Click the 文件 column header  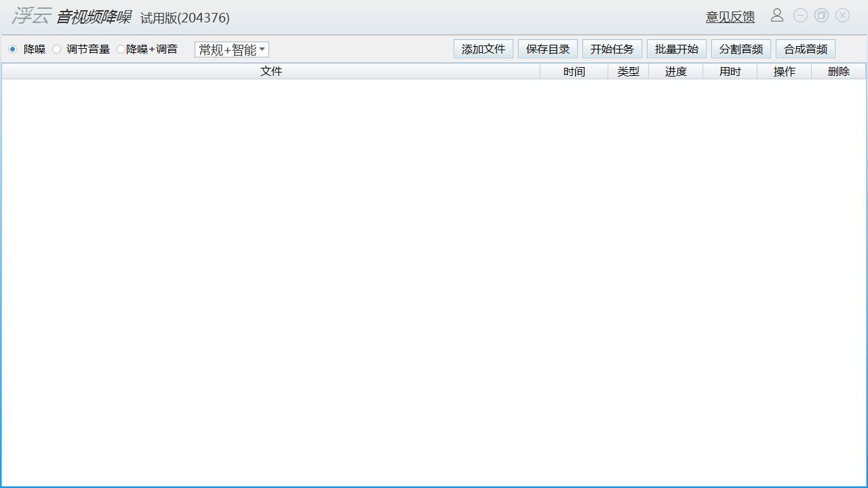(271, 70)
